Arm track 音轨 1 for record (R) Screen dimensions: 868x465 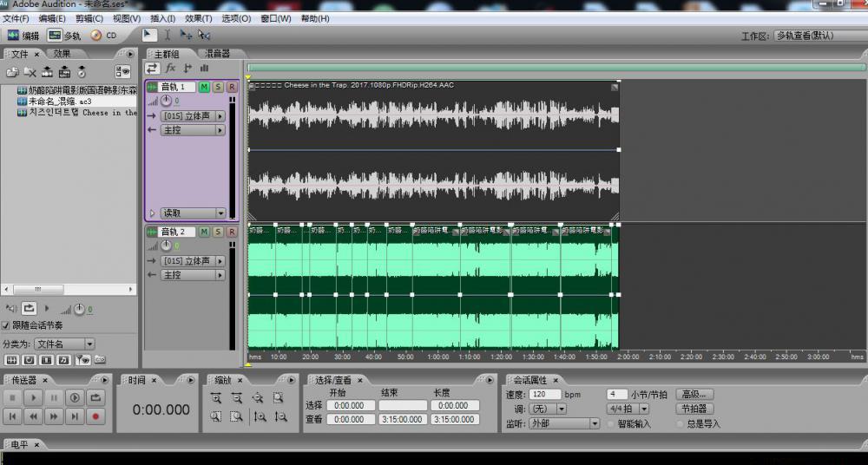pos(232,87)
